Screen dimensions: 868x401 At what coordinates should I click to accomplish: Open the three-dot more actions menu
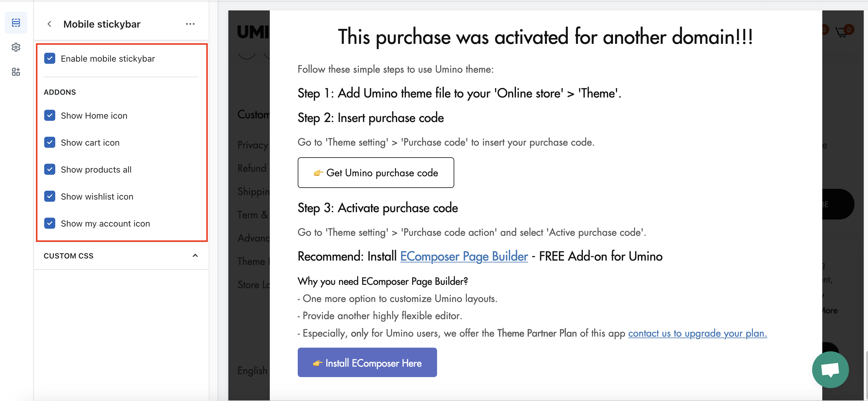pos(190,24)
